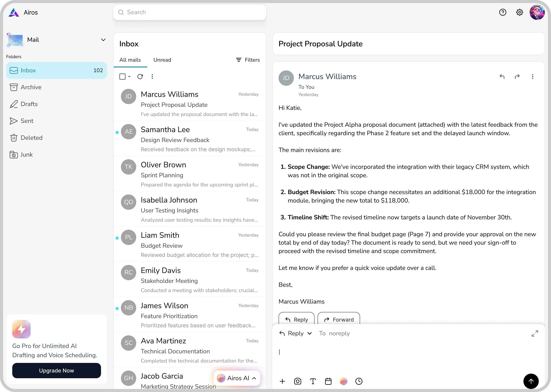
Task: Open the help question mark icon
Action: pos(503,12)
